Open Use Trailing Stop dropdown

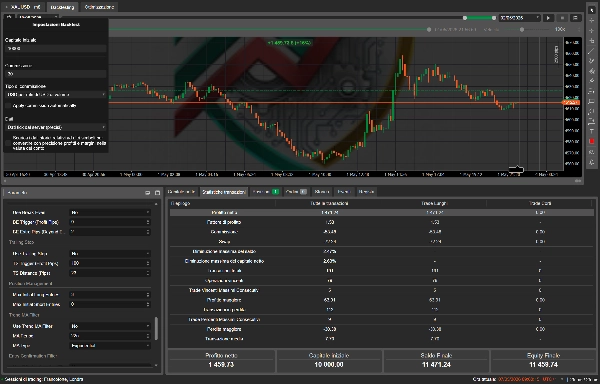[x=109, y=253]
